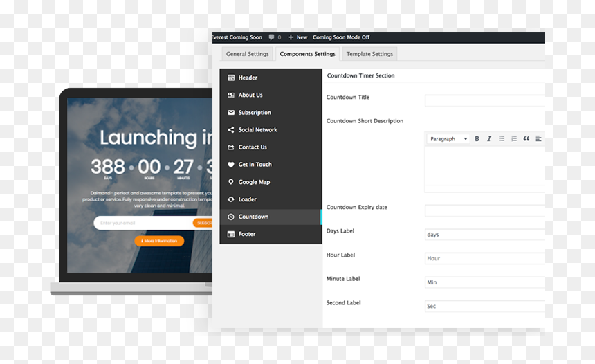Open the Social Network component section
The image size is (595, 364).
tap(271, 130)
